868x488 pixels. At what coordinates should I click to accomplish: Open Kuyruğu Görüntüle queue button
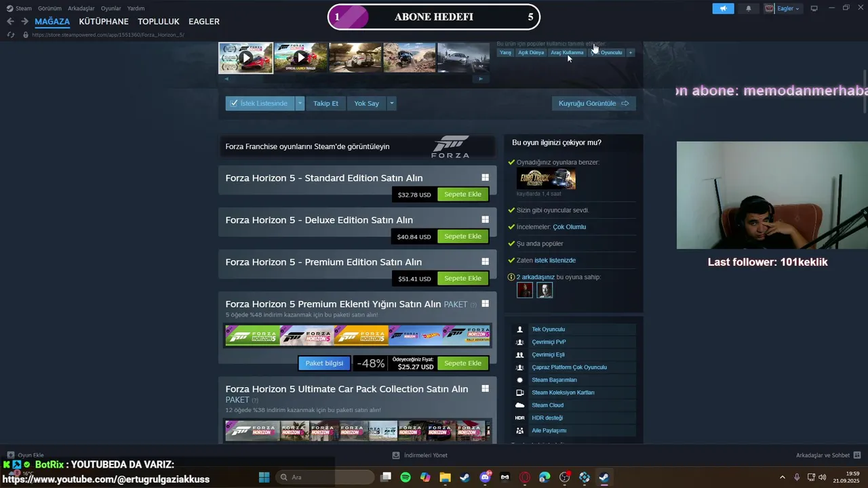click(x=594, y=104)
